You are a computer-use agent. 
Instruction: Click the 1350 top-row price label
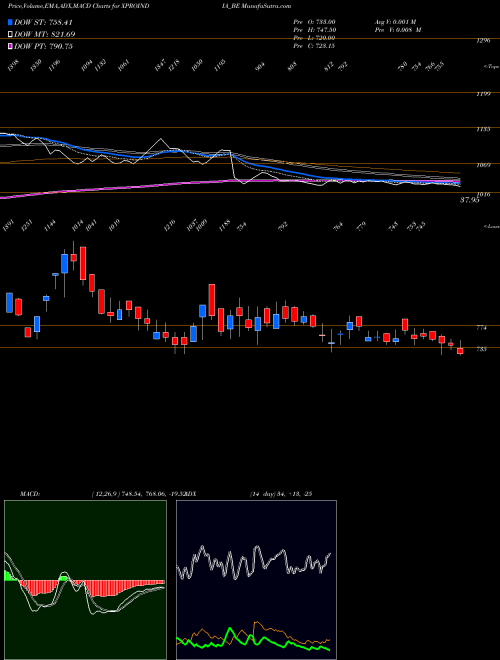coord(37,65)
